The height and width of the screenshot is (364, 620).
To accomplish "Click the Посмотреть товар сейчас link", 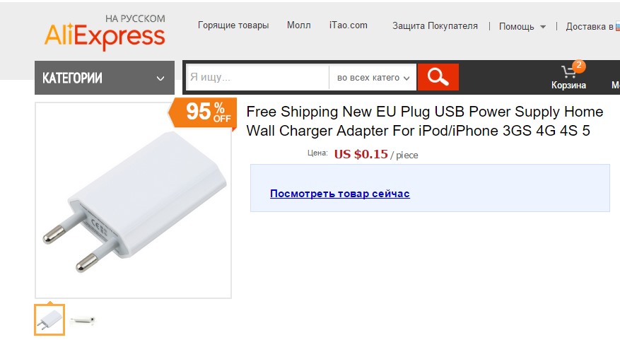I will (x=339, y=194).
